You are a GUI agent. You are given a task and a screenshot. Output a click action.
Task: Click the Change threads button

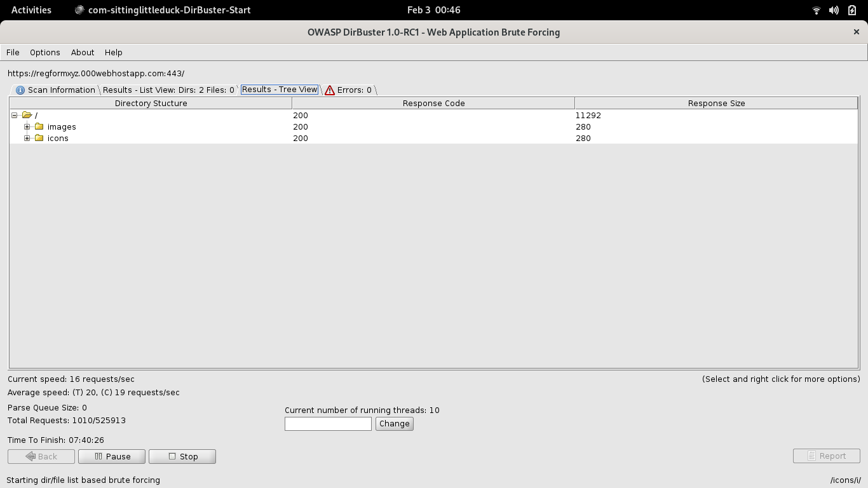(395, 423)
